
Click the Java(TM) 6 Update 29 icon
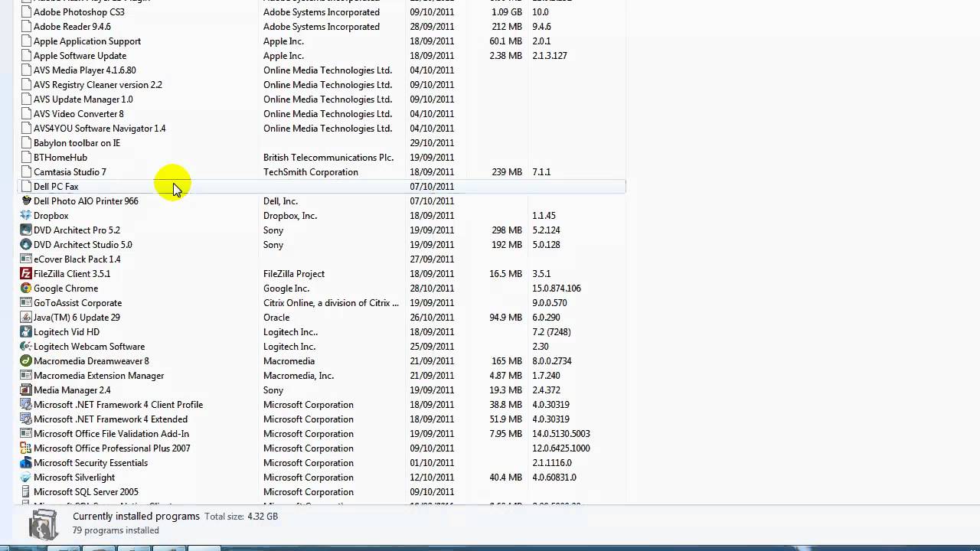click(26, 318)
